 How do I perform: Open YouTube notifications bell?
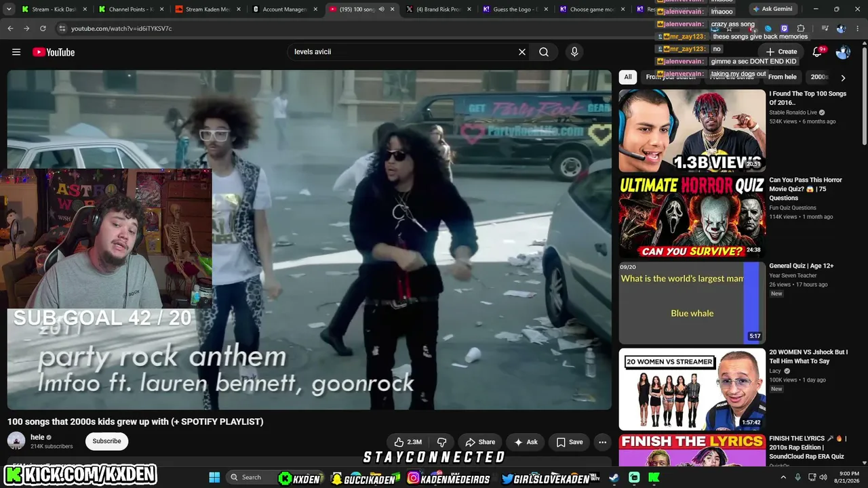point(817,52)
